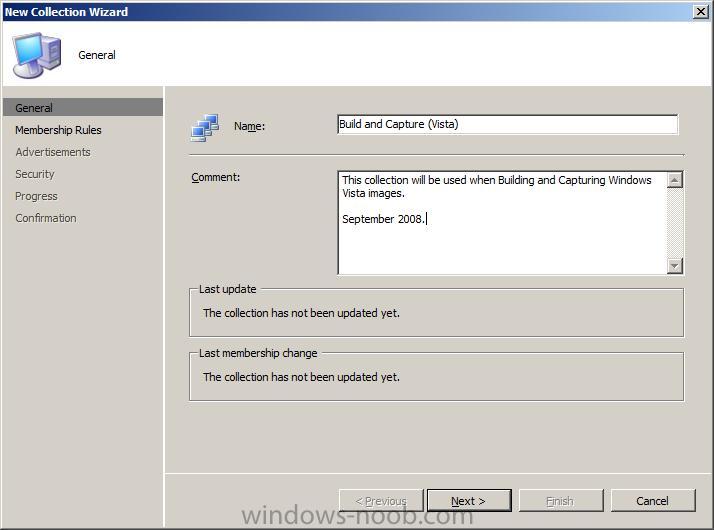714x530 pixels.
Task: Click the General heading in wizard header
Action: [97, 55]
